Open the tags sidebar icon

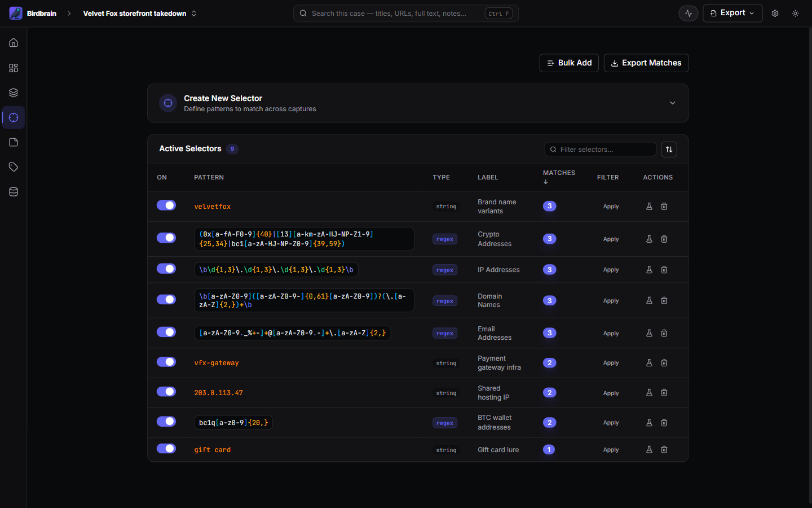[14, 167]
